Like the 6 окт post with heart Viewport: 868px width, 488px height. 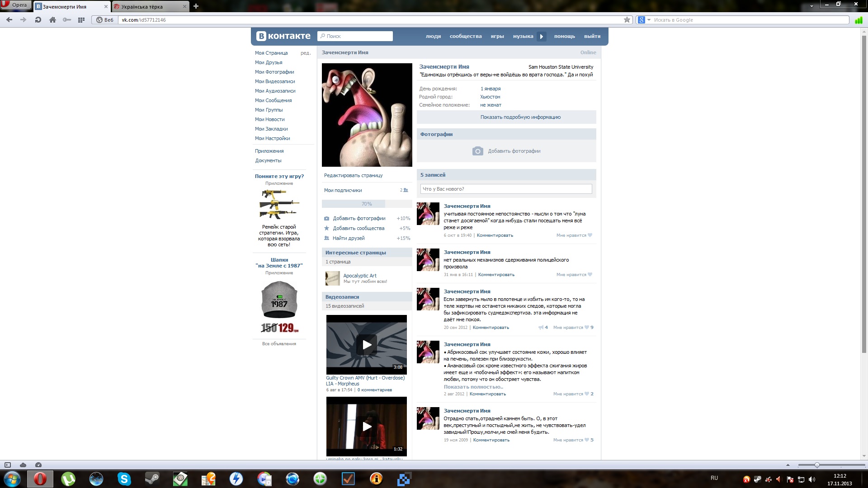coord(590,235)
